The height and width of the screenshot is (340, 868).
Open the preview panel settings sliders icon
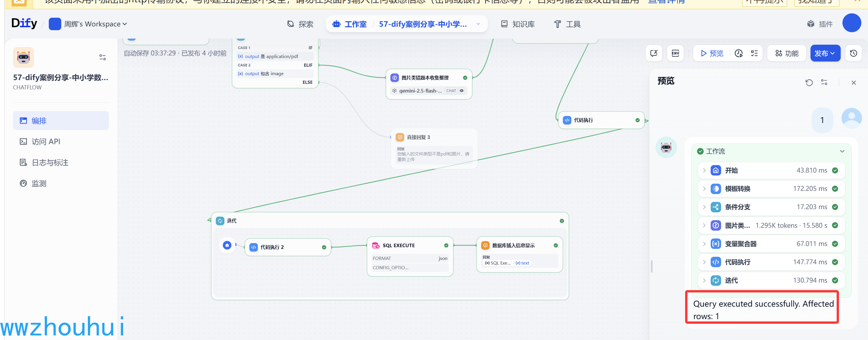[x=824, y=82]
